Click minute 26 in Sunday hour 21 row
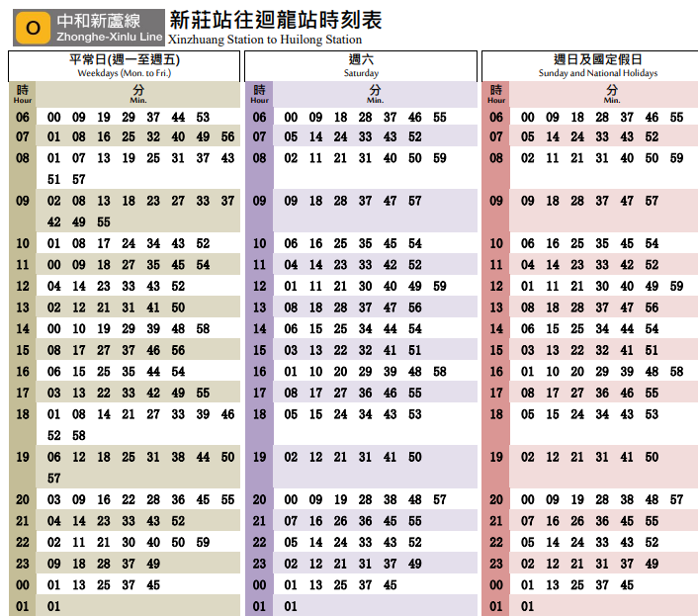Viewport: 698px width, 616px height. [577, 521]
